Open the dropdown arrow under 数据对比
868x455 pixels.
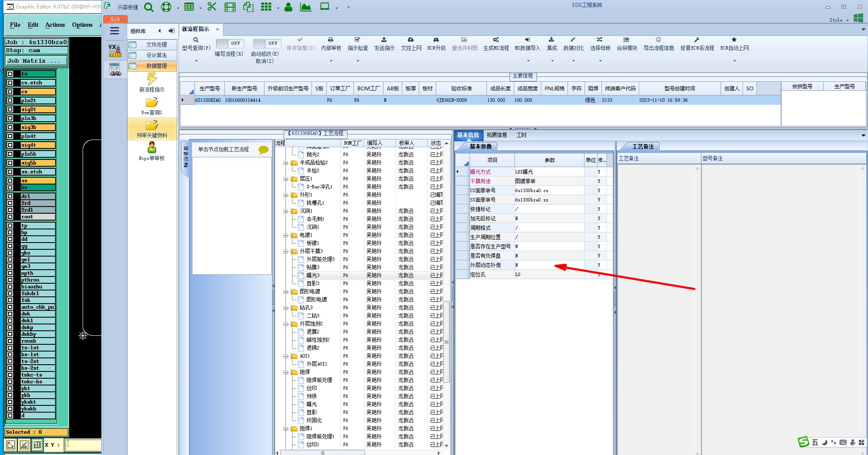pos(573,61)
